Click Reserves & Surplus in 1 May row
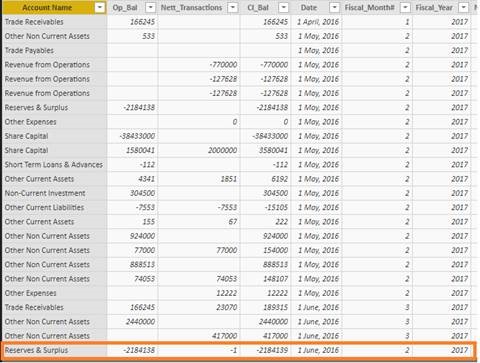 coord(55,107)
